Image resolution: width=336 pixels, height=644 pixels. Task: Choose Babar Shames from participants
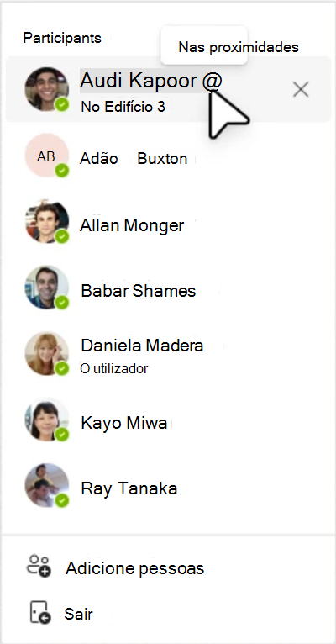click(139, 291)
